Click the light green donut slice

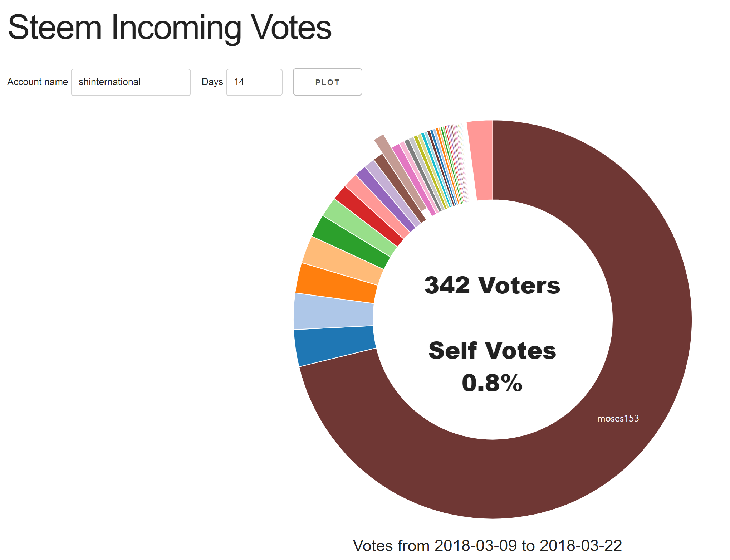(359, 226)
